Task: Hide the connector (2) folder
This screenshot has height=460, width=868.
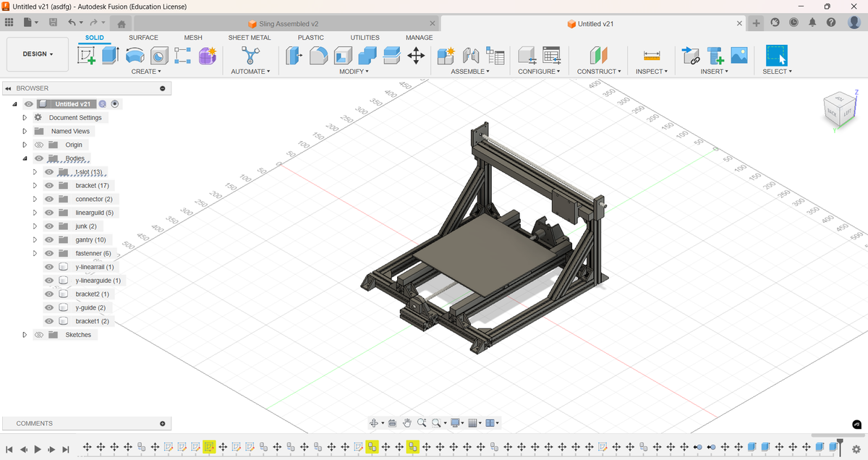Action: tap(49, 199)
